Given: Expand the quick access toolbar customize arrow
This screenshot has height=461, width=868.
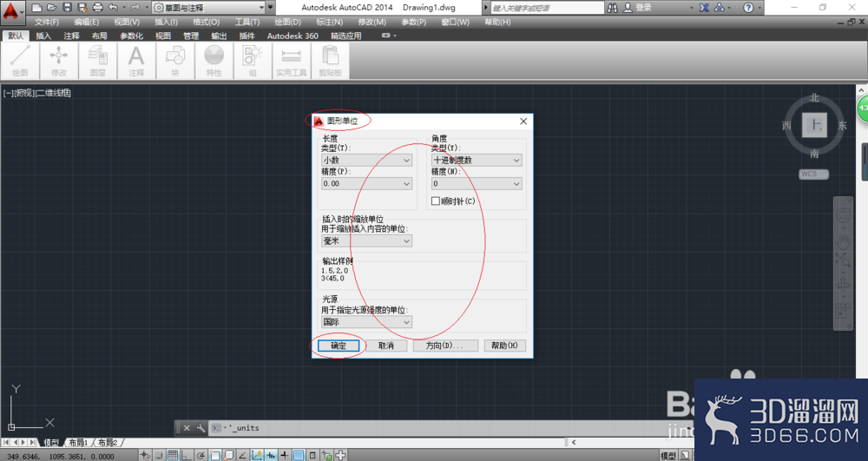Looking at the screenshot, I should pos(270,8).
